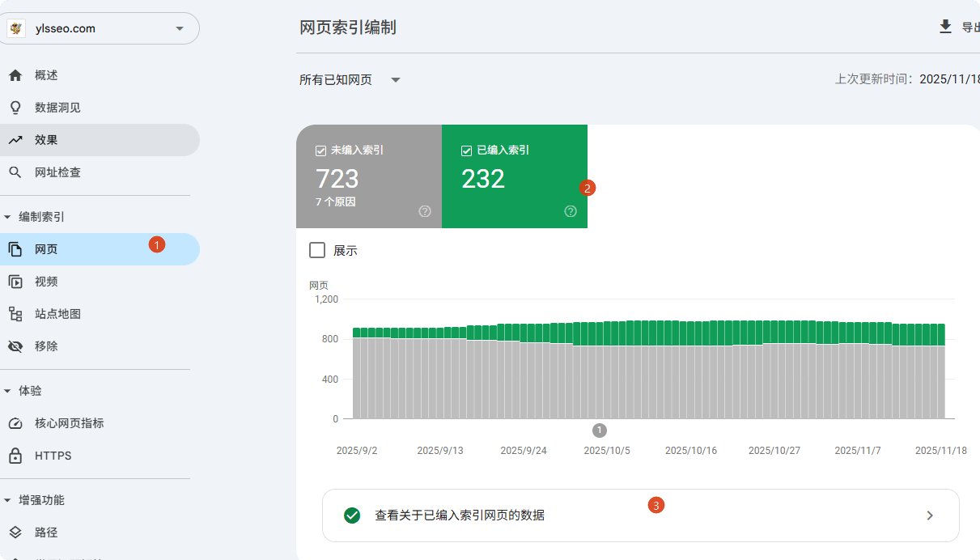
Task: Collapse the 体验 sidebar section
Action: [x=7, y=391]
